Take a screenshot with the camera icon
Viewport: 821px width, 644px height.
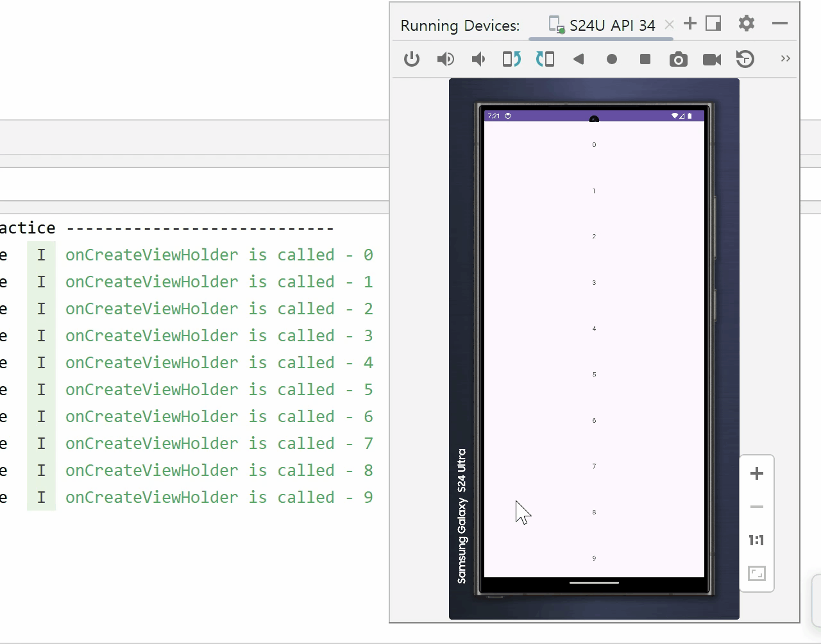[x=679, y=60]
